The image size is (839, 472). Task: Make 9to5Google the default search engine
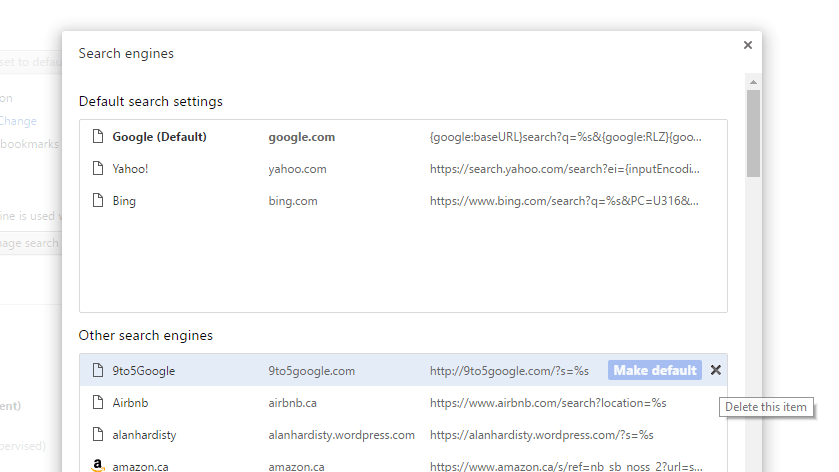pos(654,370)
